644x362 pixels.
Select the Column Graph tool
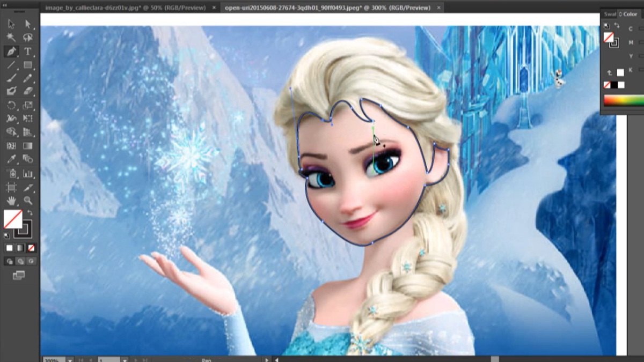click(28, 173)
